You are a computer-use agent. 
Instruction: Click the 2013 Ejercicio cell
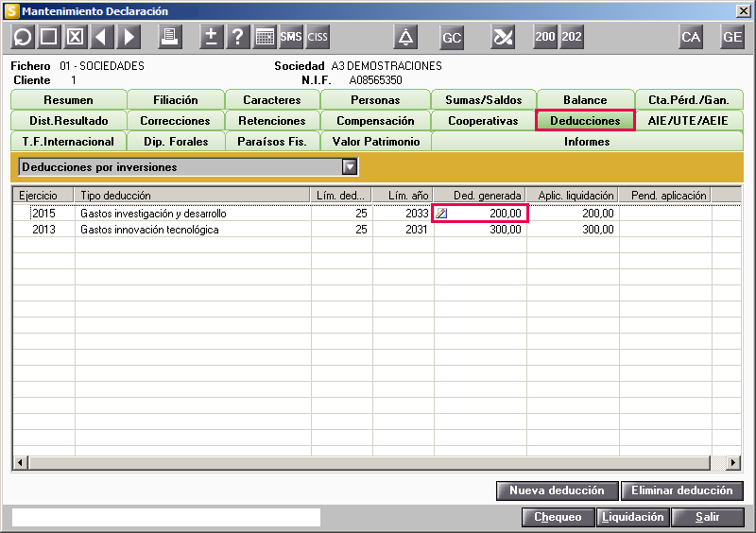point(43,230)
